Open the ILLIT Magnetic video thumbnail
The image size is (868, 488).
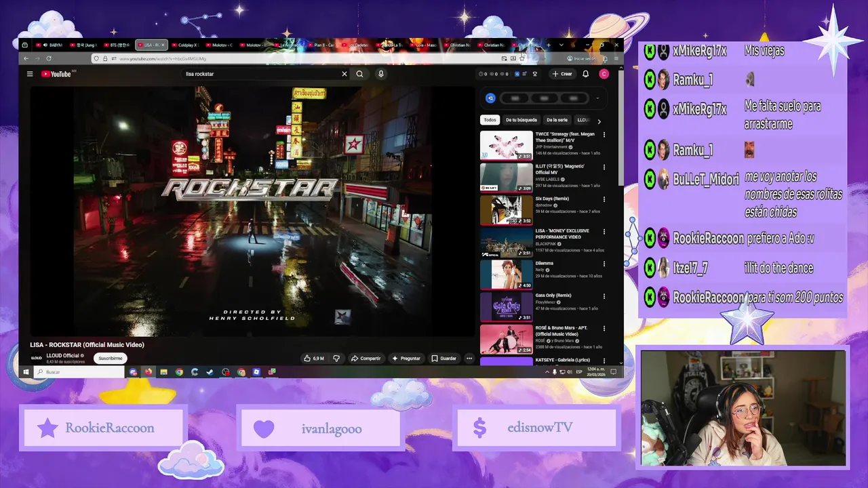pos(507,178)
